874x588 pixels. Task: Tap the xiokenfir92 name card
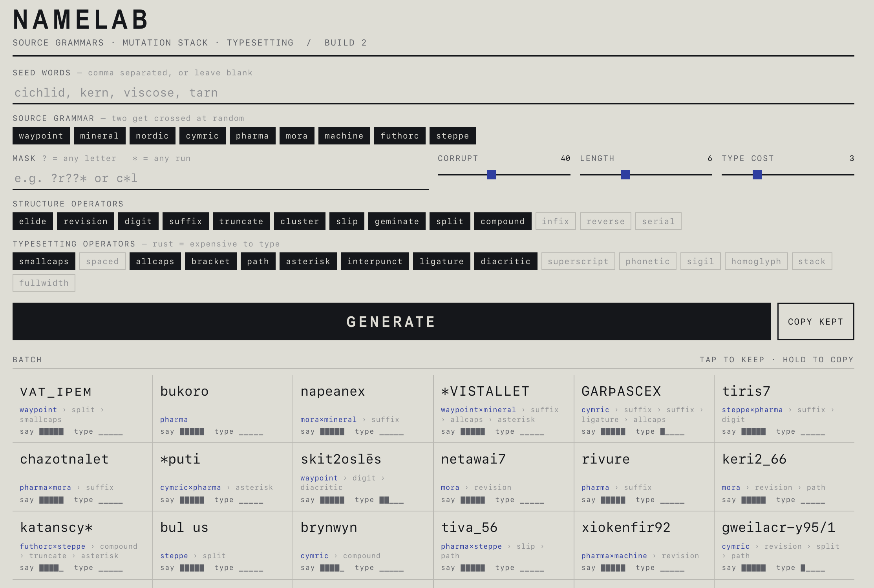pos(644,546)
